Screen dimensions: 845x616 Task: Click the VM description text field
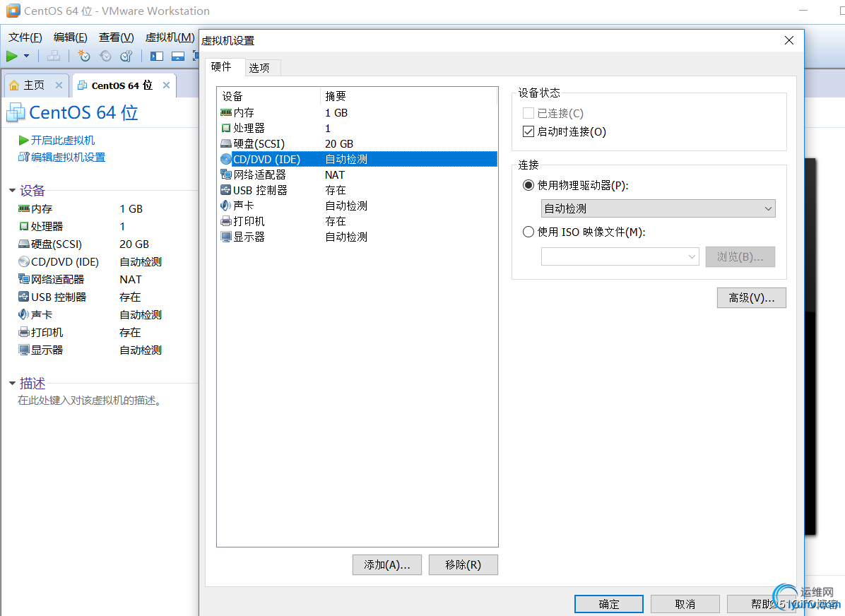tap(90, 401)
